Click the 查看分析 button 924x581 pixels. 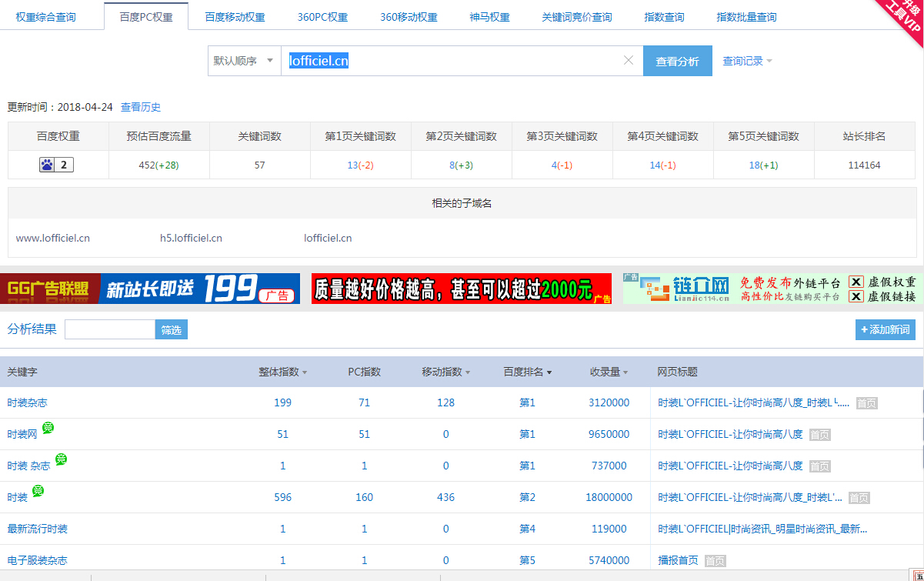click(x=677, y=61)
